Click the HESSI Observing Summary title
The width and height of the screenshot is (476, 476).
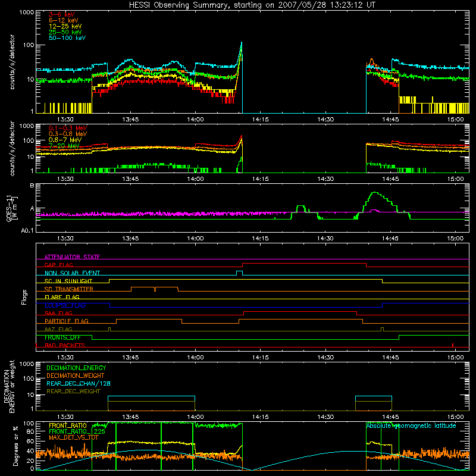[x=252, y=5]
